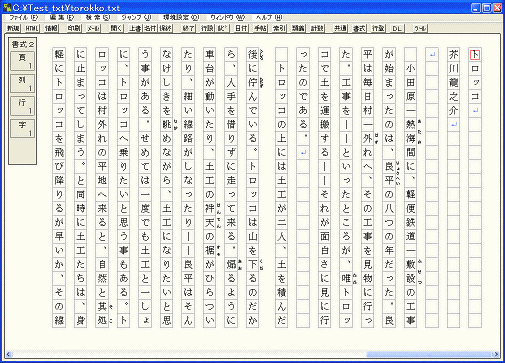Open the 書式 format toolbar button
The image size is (505, 363).
pos(359,28)
